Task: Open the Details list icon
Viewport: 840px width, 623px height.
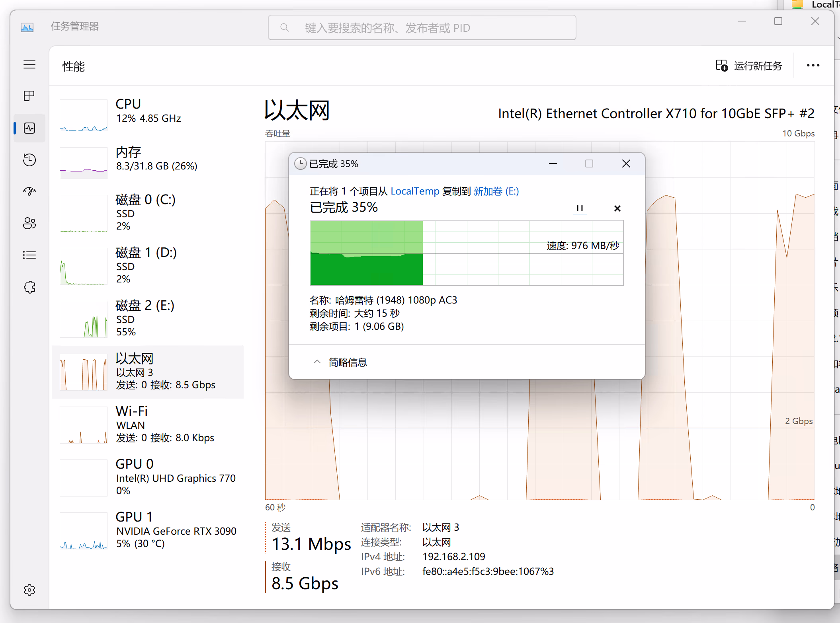Action: [29, 255]
